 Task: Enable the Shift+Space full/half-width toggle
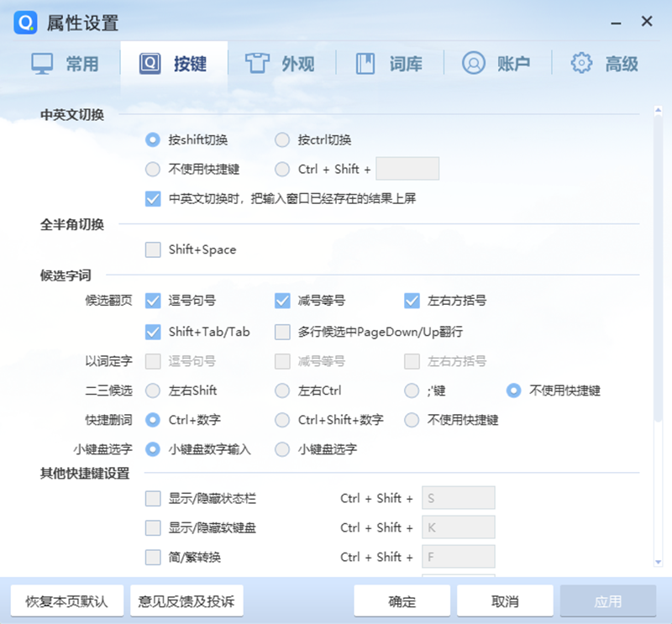coord(153,249)
